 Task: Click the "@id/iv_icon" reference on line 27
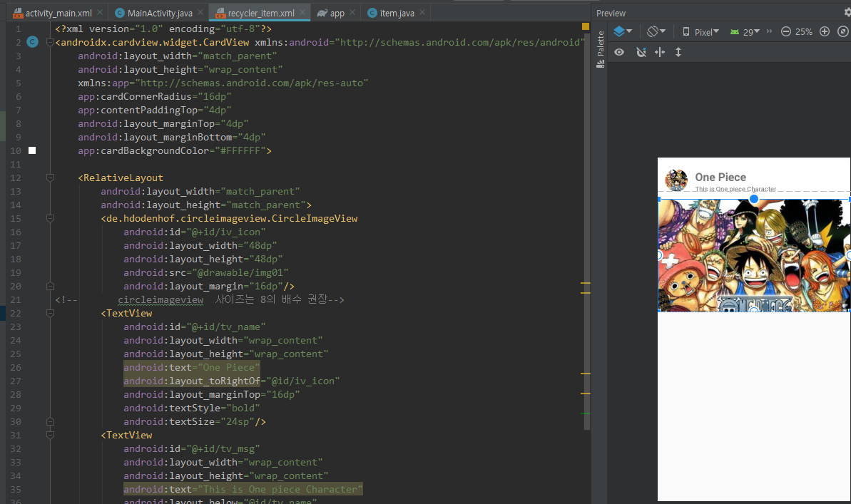point(303,381)
